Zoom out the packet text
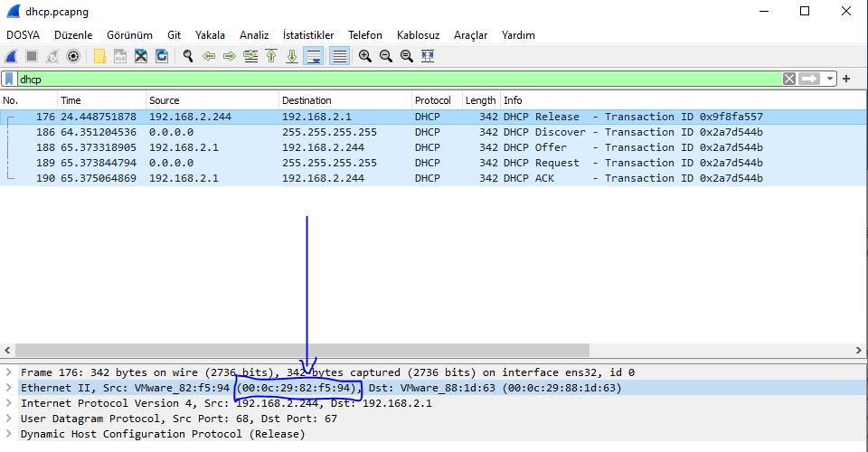The width and height of the screenshot is (868, 452). point(386,56)
